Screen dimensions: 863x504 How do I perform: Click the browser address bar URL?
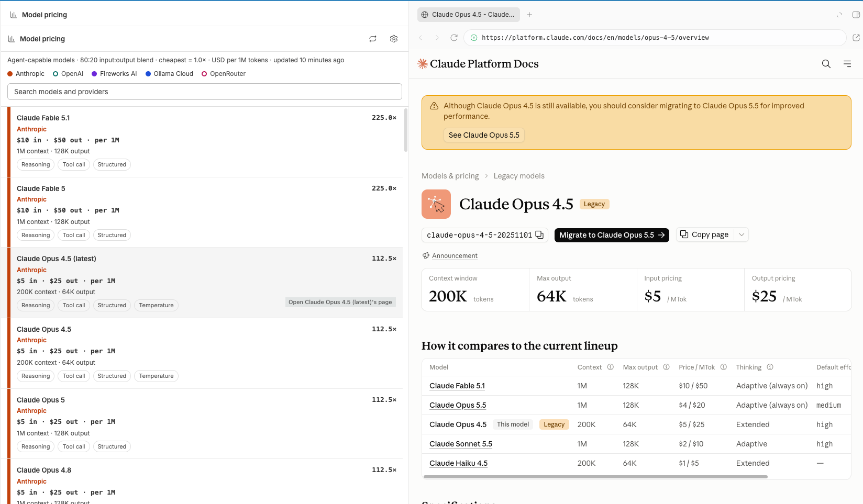[x=595, y=38]
